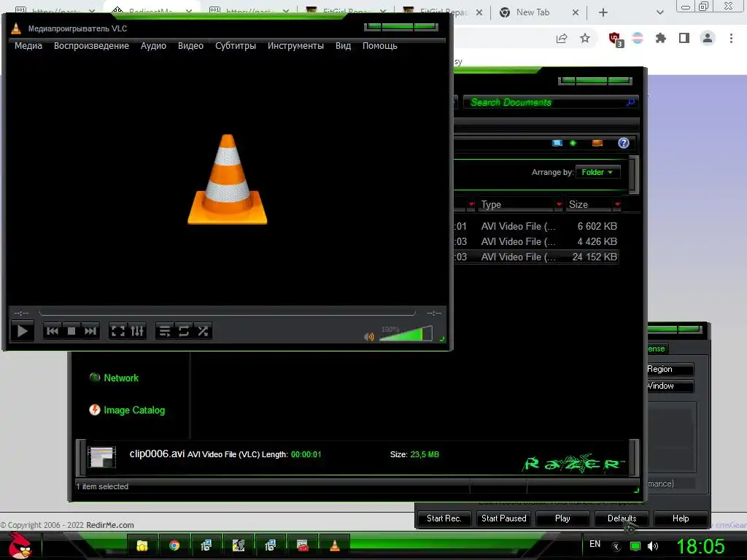Bookmark page with the star icon
Screen dimensions: 747x560
point(585,38)
